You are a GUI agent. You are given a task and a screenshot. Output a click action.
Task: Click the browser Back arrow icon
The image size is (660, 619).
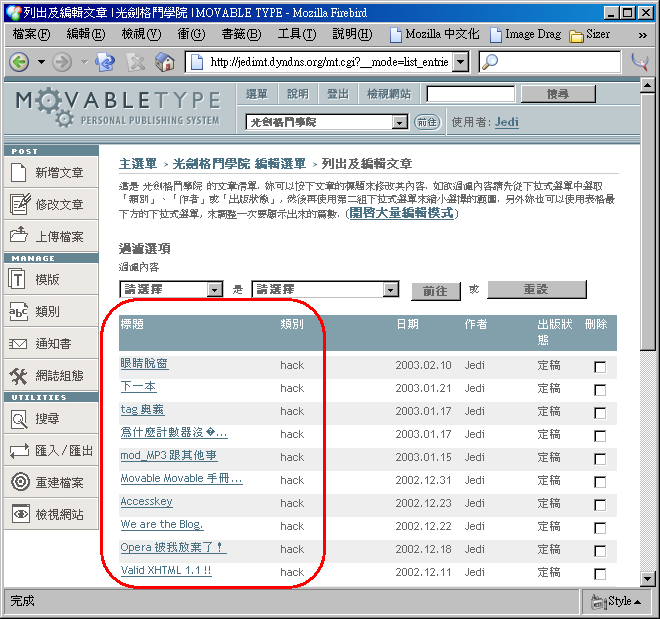(x=19, y=62)
